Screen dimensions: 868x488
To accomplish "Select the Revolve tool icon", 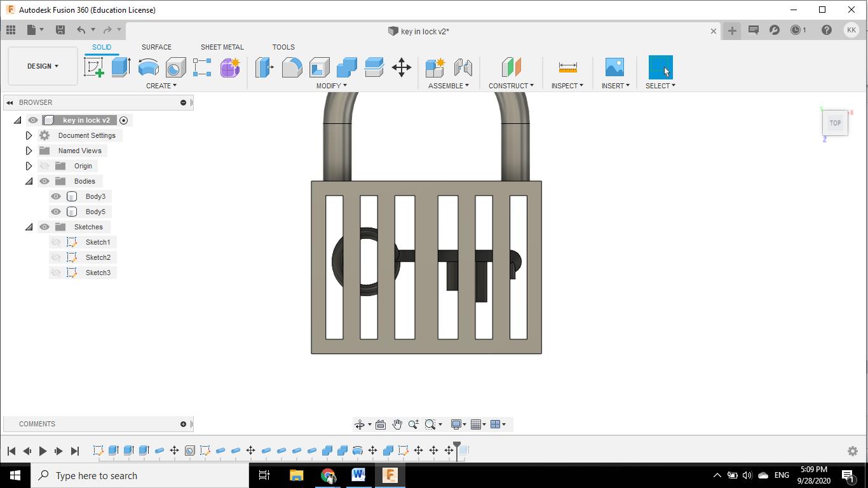I will [148, 67].
